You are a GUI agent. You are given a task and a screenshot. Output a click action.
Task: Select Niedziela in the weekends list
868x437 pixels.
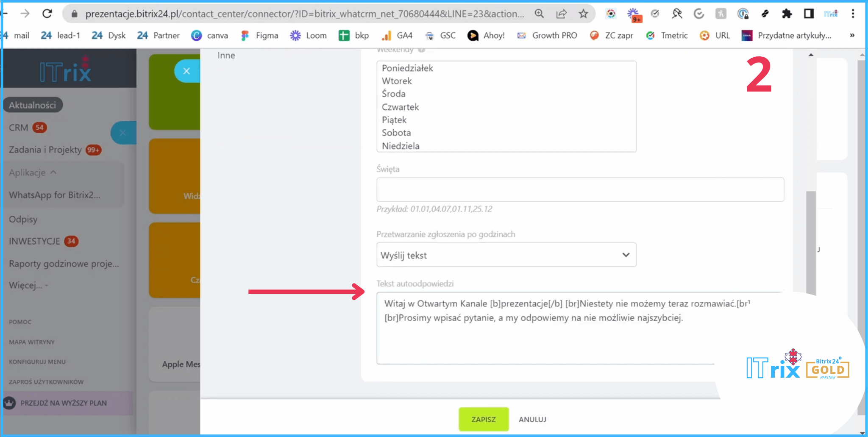(401, 146)
